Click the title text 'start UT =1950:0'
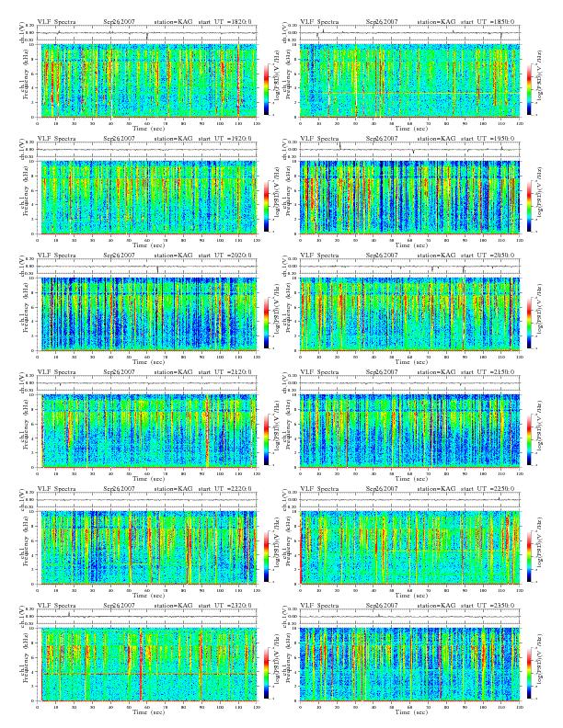Screen dimensions: 563x728 click(488, 139)
